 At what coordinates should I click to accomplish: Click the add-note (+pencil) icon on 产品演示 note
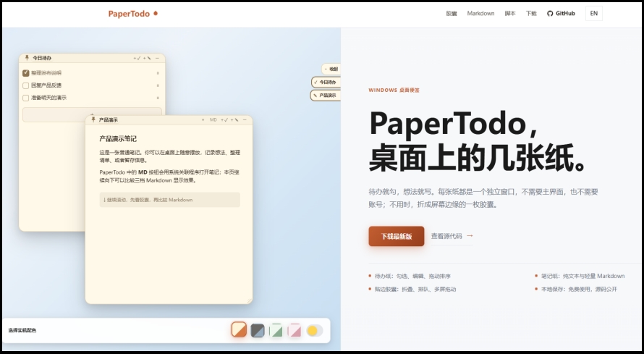[x=234, y=120]
